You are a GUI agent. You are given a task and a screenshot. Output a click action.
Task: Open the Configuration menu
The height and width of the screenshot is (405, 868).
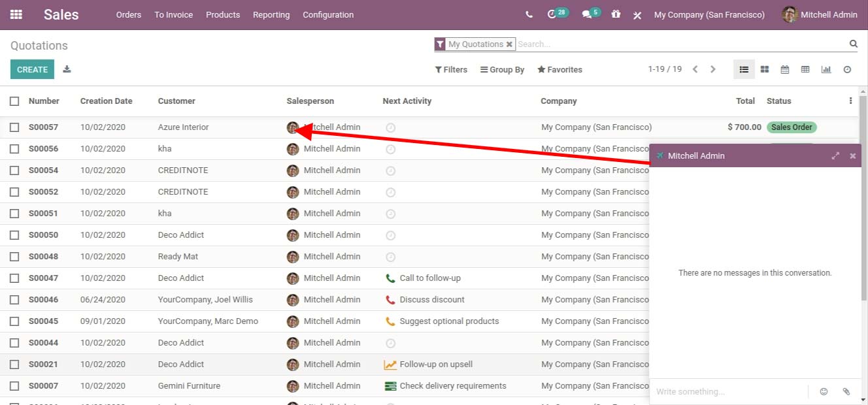328,15
